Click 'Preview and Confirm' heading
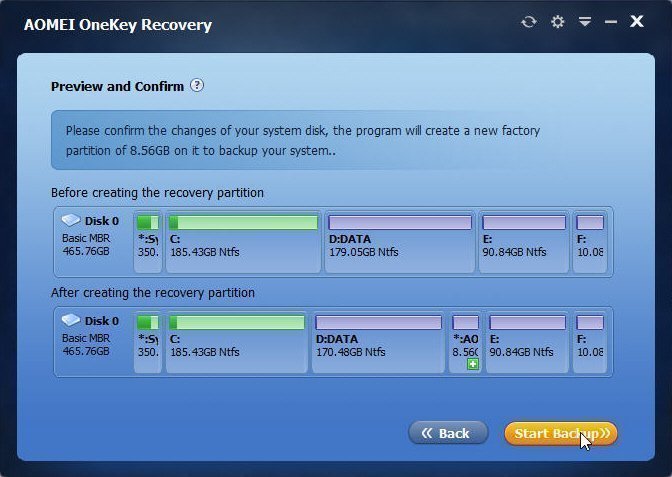This screenshot has width=672, height=477. (117, 86)
